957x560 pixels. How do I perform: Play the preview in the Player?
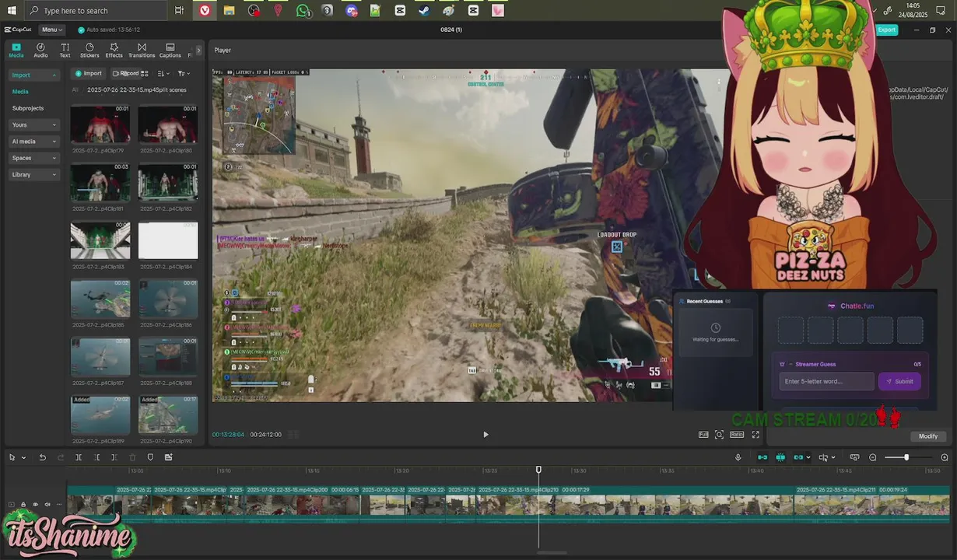point(486,435)
